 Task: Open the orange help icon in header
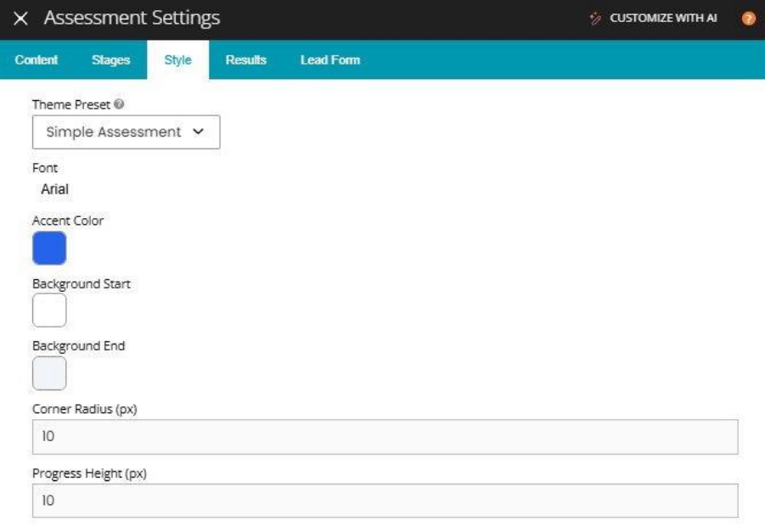[748, 18]
